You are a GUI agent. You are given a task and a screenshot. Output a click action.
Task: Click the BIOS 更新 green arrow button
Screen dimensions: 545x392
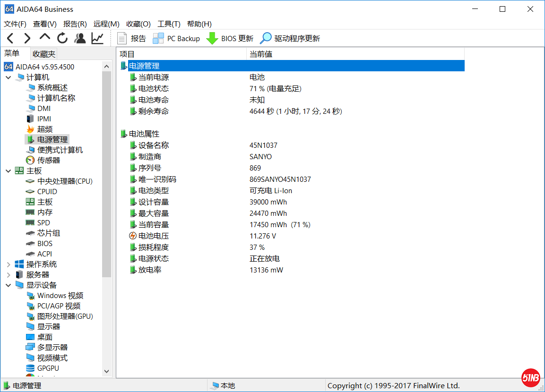(x=230, y=38)
